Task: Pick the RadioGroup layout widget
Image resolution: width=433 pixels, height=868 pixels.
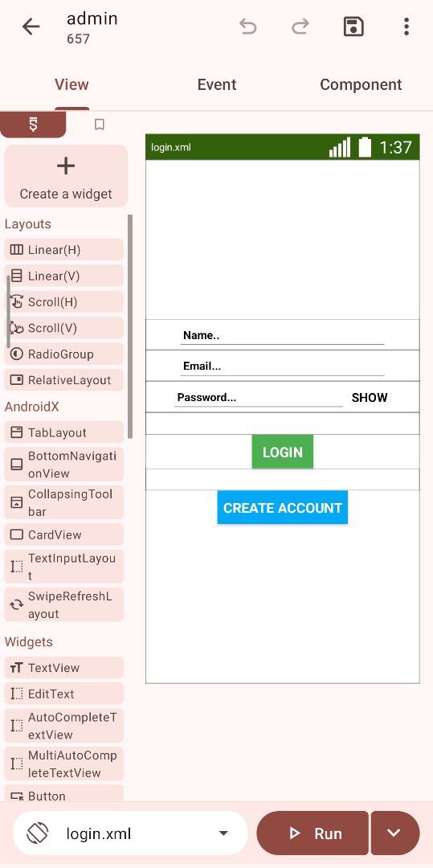Action: [x=64, y=354]
